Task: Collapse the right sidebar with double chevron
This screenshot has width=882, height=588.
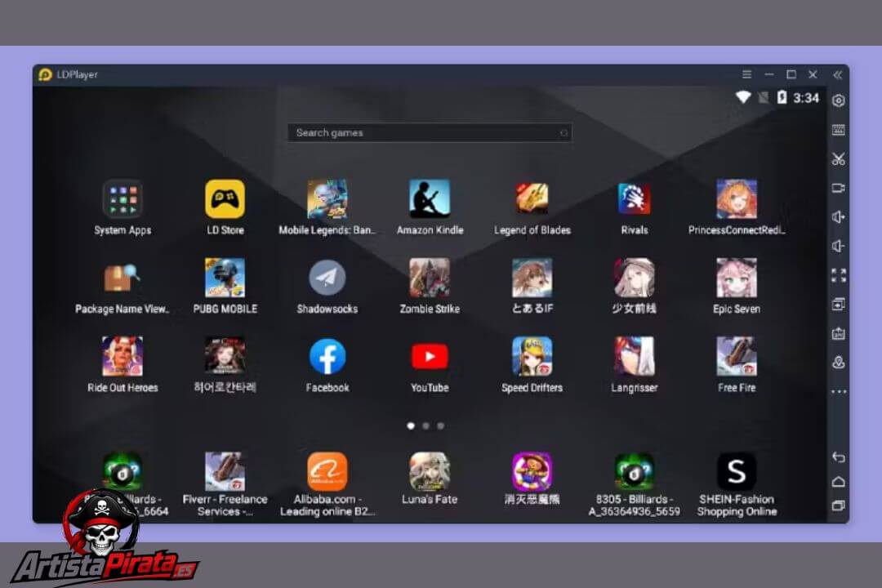Action: [x=838, y=75]
